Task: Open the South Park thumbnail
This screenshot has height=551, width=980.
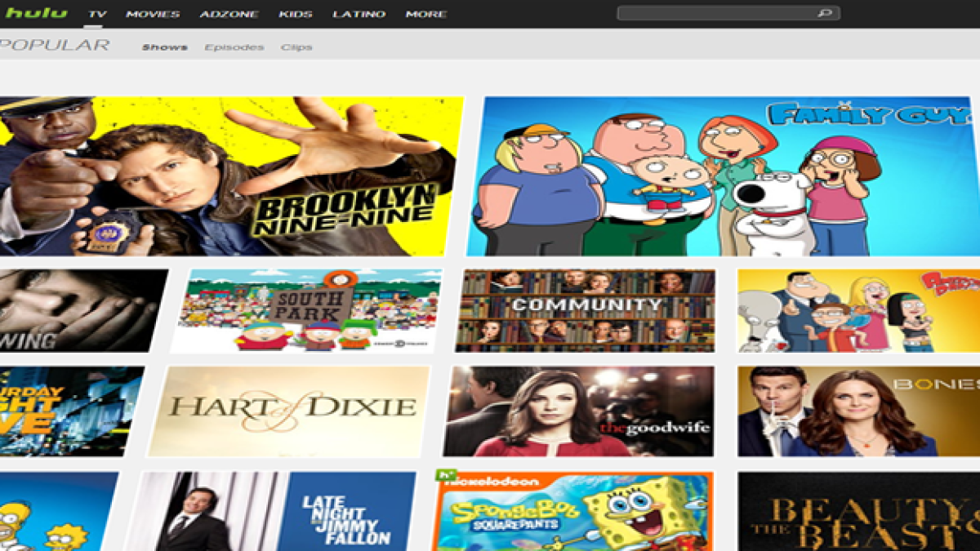Action: [307, 311]
